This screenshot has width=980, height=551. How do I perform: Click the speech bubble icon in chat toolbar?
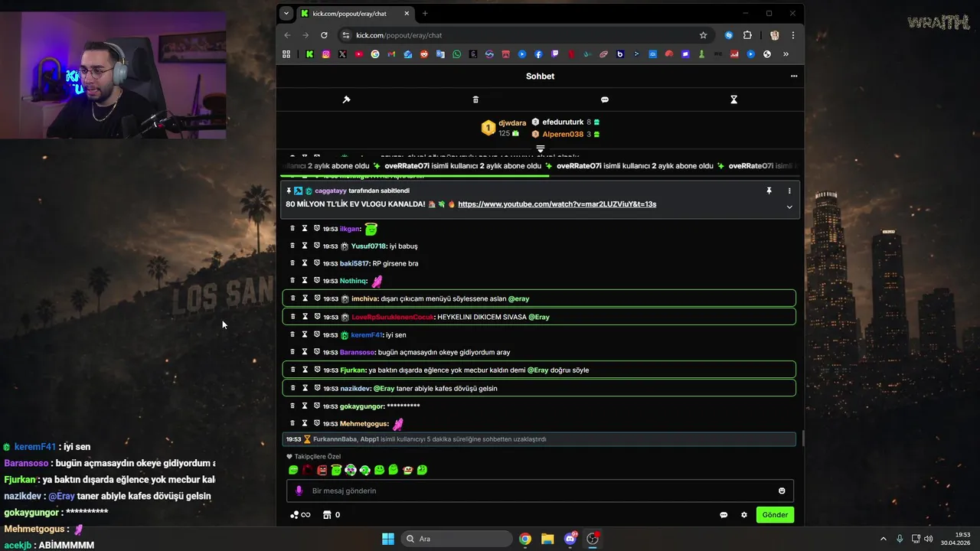[x=605, y=99]
